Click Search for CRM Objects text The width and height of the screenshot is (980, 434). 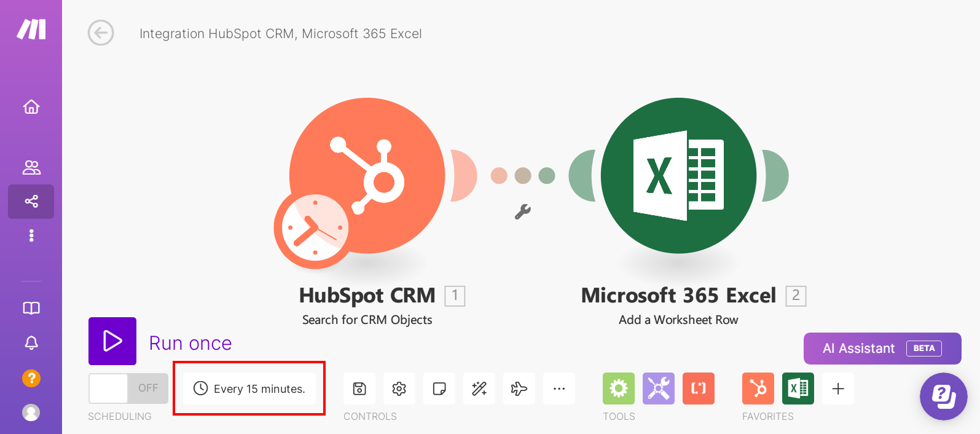click(x=367, y=320)
